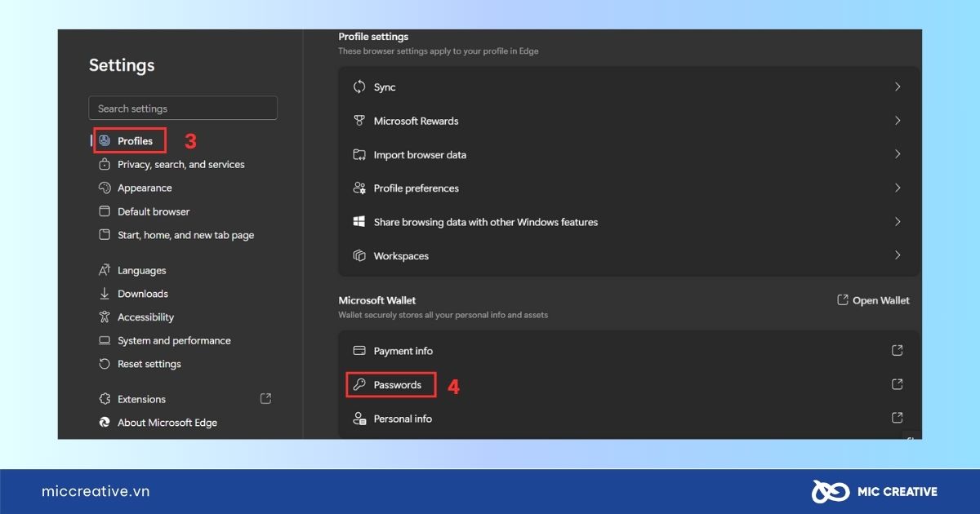Image resolution: width=980 pixels, height=514 pixels.
Task: Click the Extensions puzzle icon in sidebar
Action: (x=105, y=399)
